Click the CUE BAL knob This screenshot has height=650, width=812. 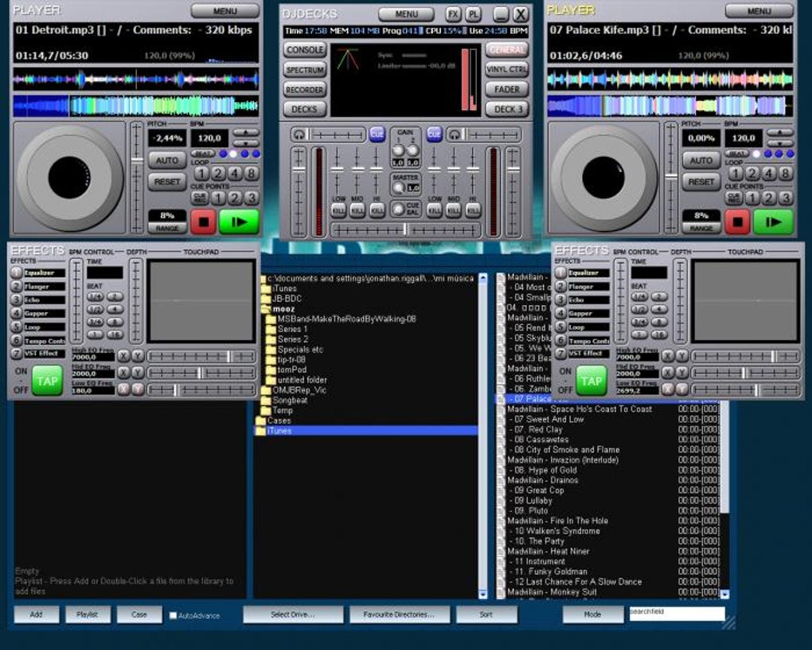(x=398, y=209)
